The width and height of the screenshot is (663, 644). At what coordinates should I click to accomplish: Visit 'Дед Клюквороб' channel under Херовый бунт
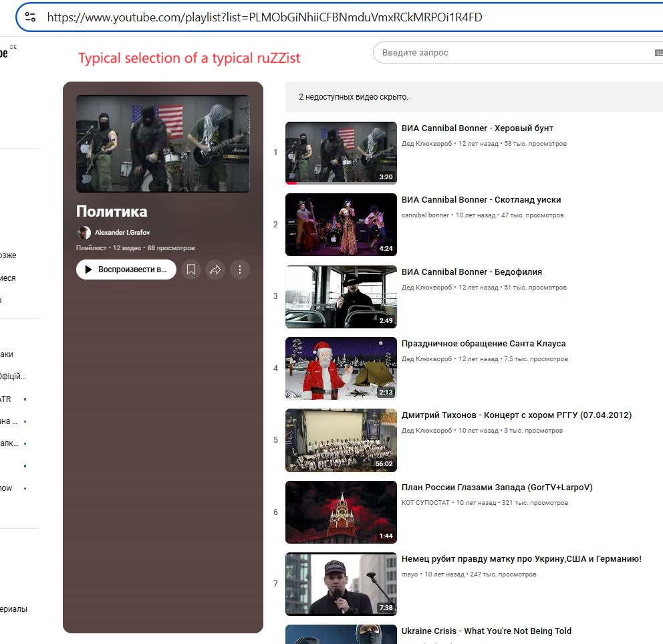[x=426, y=143]
